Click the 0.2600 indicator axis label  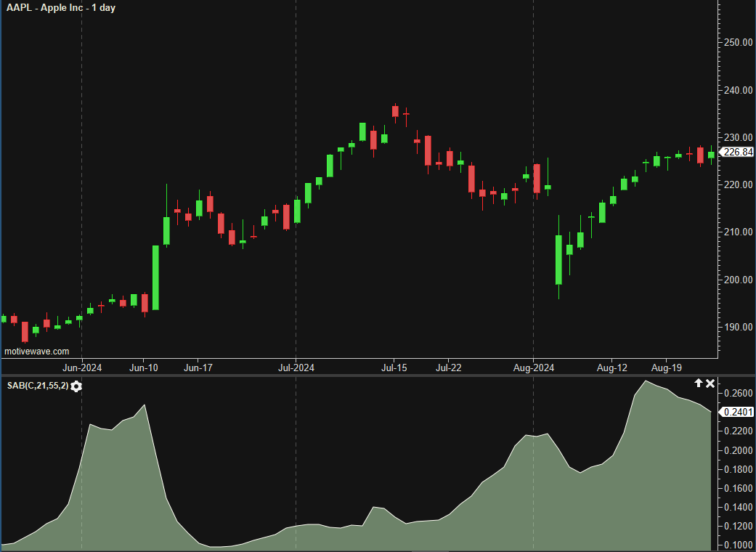click(x=737, y=394)
